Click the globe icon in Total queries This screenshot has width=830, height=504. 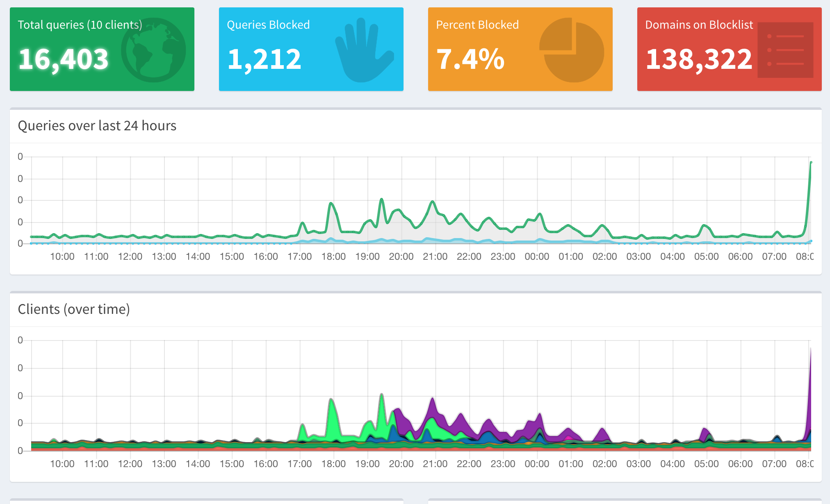pos(154,50)
